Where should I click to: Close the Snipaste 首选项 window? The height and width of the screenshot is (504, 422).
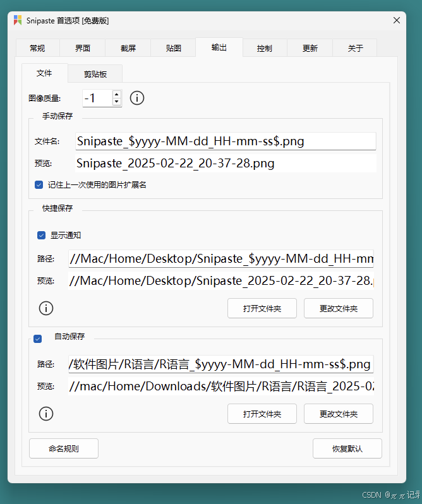tap(397, 20)
